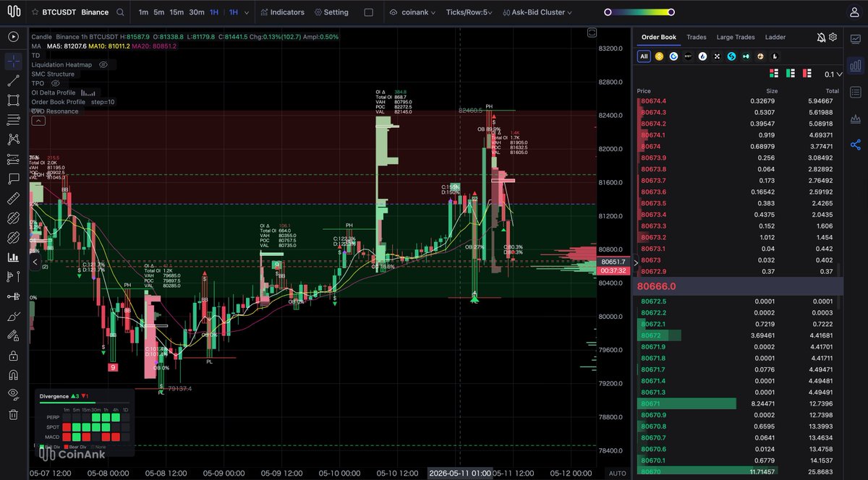Open the list panel icon in right sidebar
The height and width of the screenshot is (480, 868).
856,92
